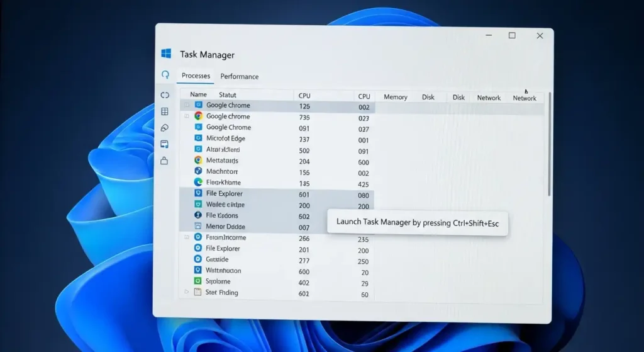This screenshot has width=644, height=352.
Task: Select the Stet Fnding process name
Action: (222, 293)
